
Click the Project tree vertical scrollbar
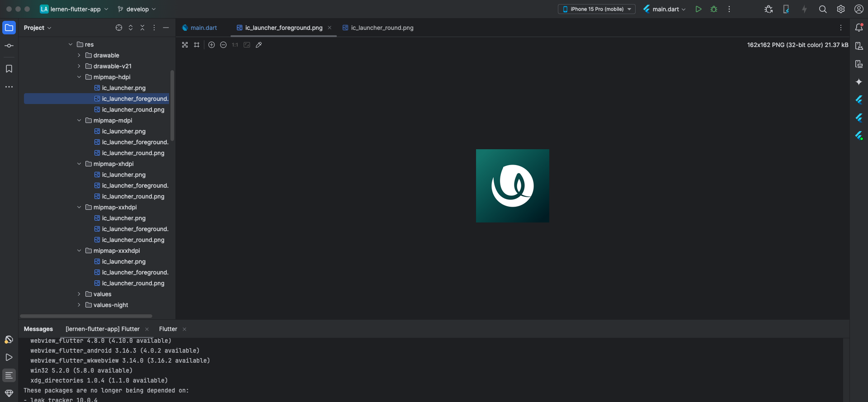point(172,105)
